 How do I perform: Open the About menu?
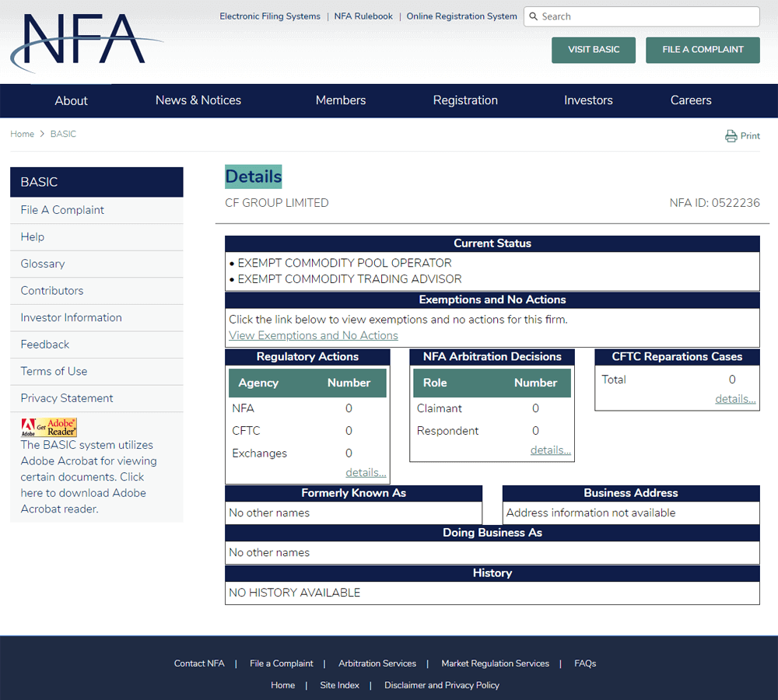click(71, 100)
